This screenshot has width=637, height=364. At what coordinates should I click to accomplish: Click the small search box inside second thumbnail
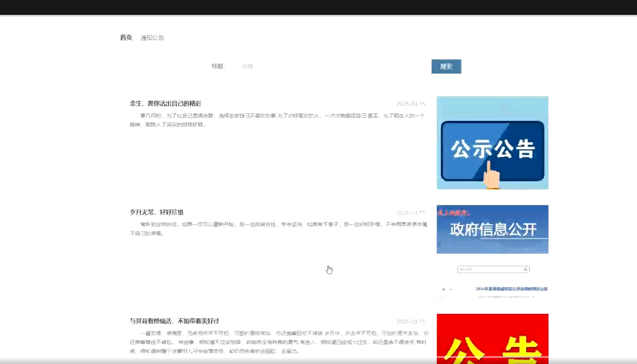489,269
